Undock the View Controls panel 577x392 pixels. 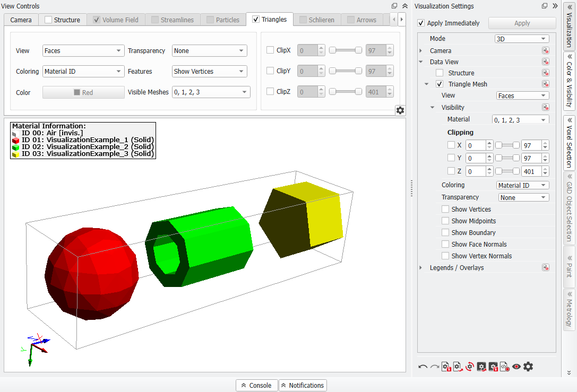pos(394,6)
